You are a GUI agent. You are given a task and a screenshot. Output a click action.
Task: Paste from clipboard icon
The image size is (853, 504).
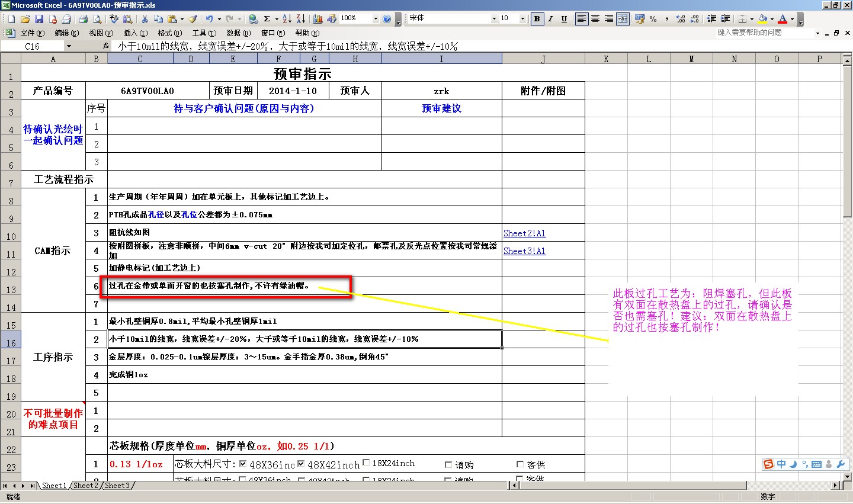click(172, 19)
